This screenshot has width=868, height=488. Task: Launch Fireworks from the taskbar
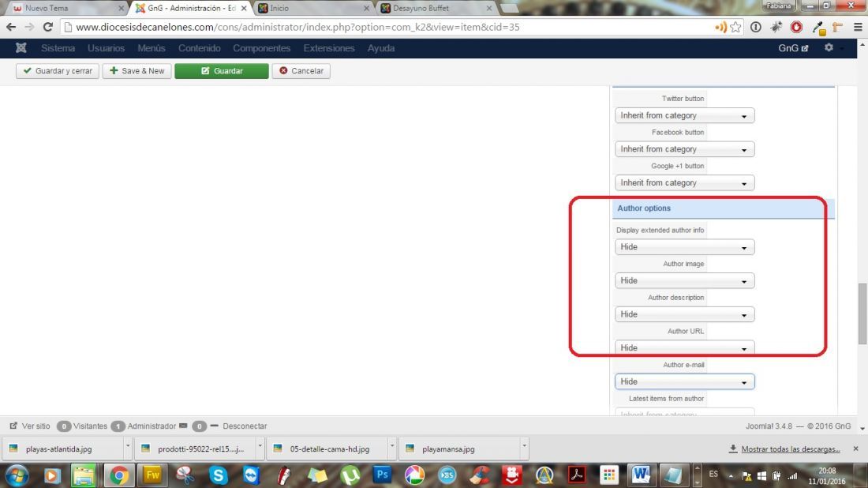coord(152,475)
